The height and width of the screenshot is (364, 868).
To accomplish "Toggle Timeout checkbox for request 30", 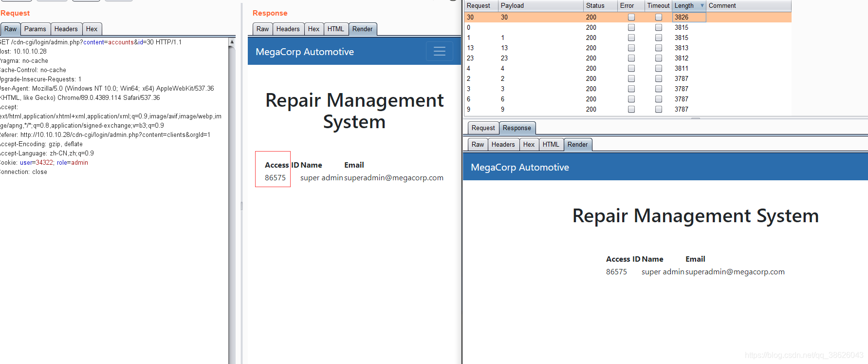I will 659,17.
